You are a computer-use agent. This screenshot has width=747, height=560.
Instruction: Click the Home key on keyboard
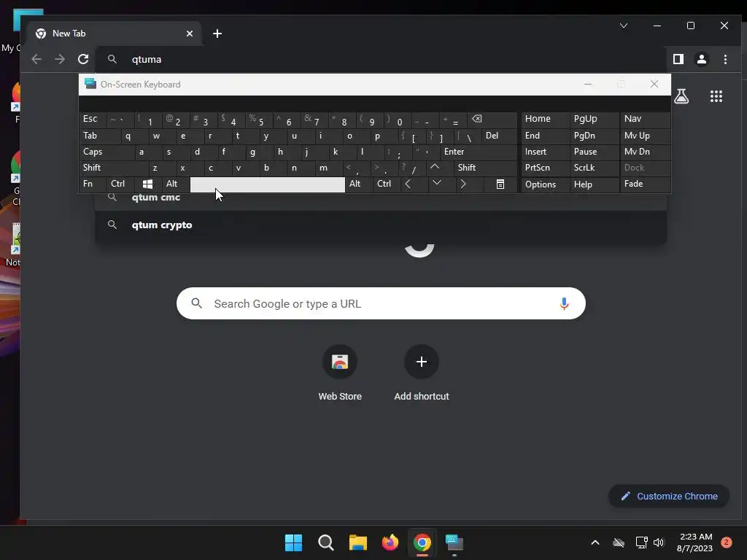(x=545, y=120)
